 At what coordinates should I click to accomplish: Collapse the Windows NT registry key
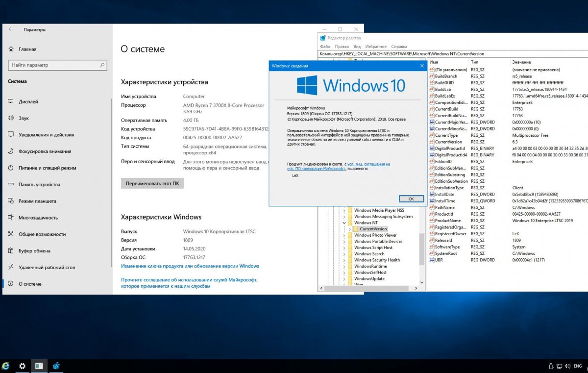point(344,223)
